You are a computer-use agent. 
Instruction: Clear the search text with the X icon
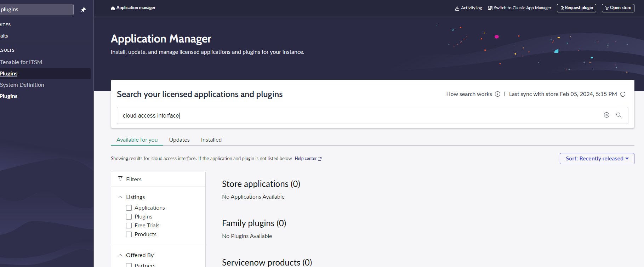coord(606,115)
